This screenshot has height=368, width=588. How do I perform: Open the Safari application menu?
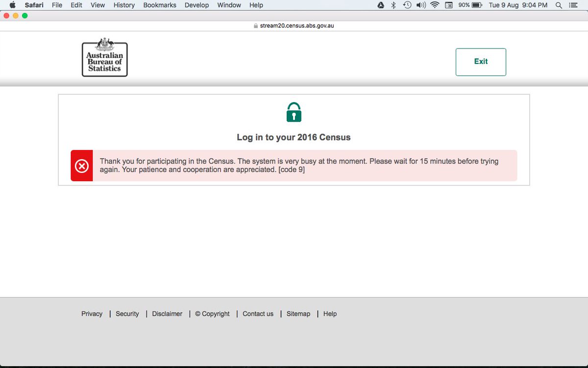coord(34,5)
